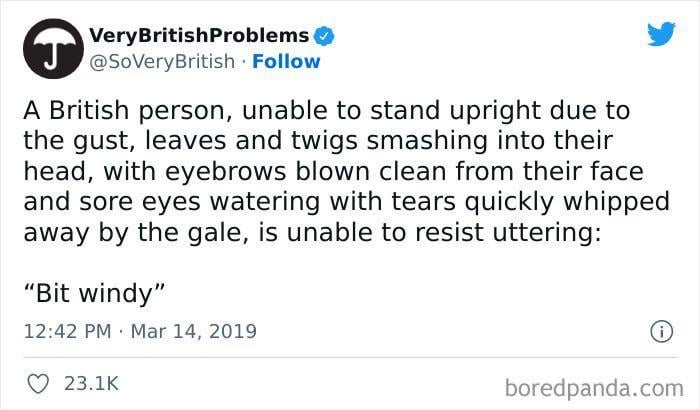Open the VeryBritishProblems display name
700x410 pixels.
[x=199, y=36]
